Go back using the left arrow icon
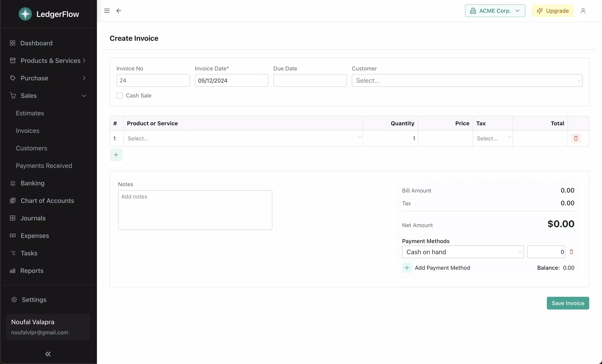602x364 pixels. coord(119,11)
